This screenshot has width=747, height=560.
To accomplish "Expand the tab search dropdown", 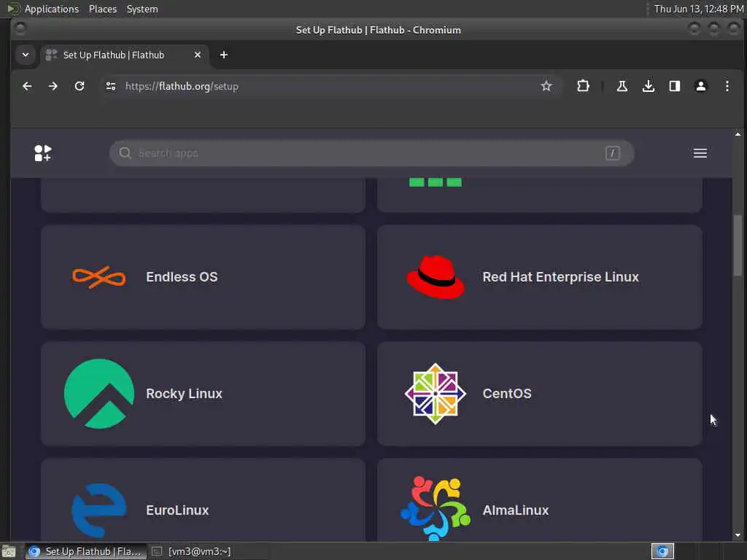I will tap(26, 55).
